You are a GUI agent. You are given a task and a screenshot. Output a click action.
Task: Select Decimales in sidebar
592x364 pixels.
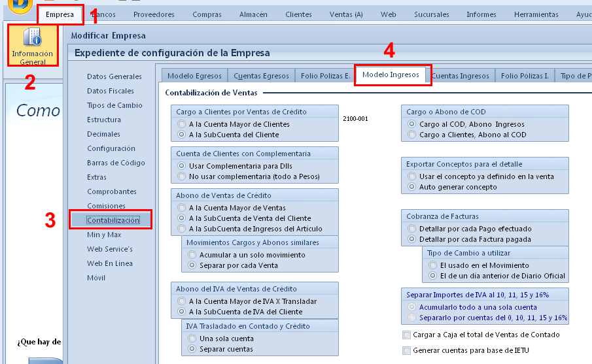point(103,133)
